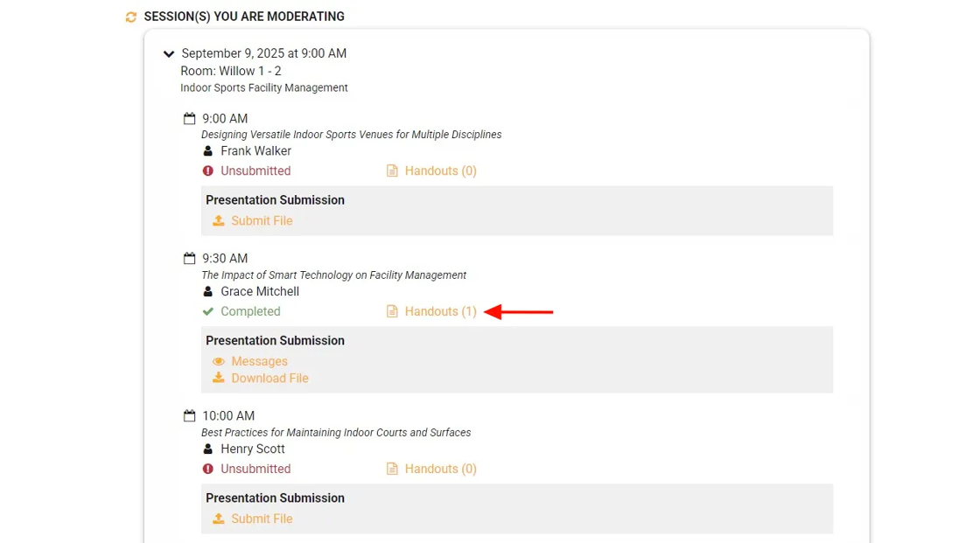Click the Room: Willow 1 - 2 text

231,71
